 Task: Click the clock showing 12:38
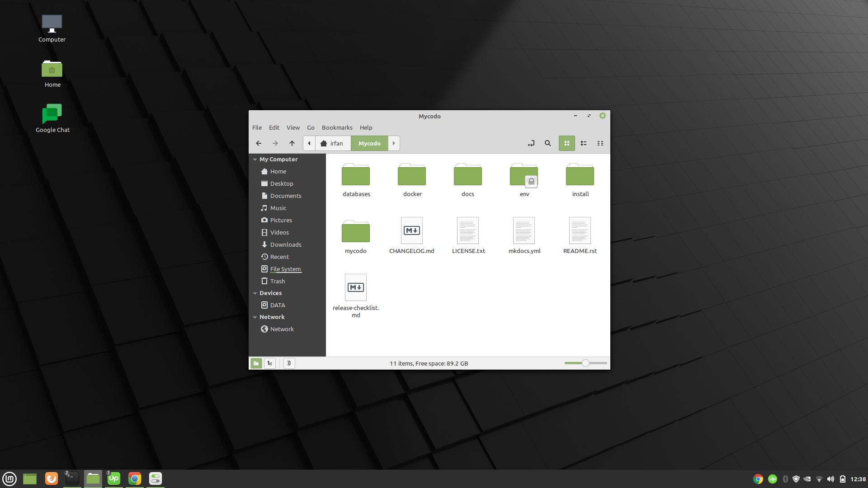click(x=858, y=479)
